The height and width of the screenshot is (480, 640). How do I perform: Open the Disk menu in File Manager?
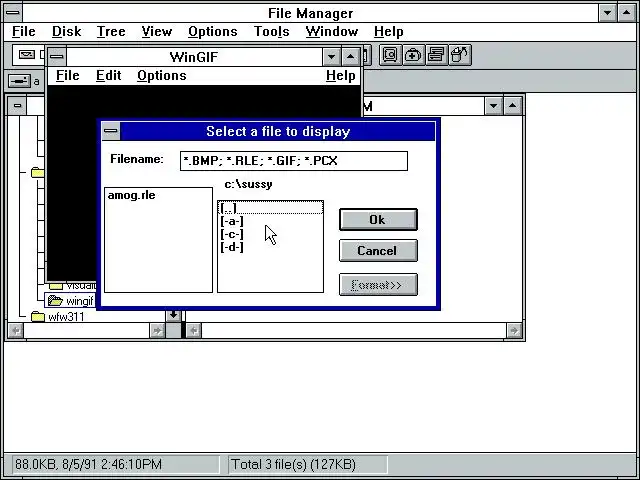click(x=67, y=31)
